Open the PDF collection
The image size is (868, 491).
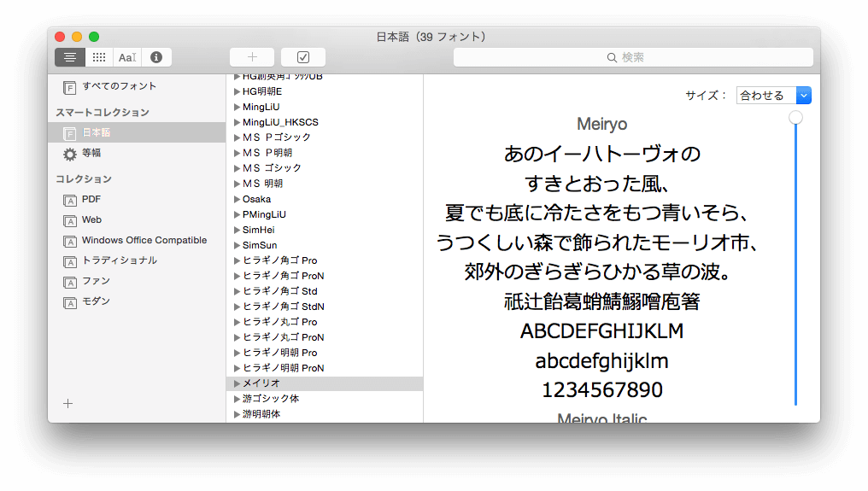click(x=136, y=199)
